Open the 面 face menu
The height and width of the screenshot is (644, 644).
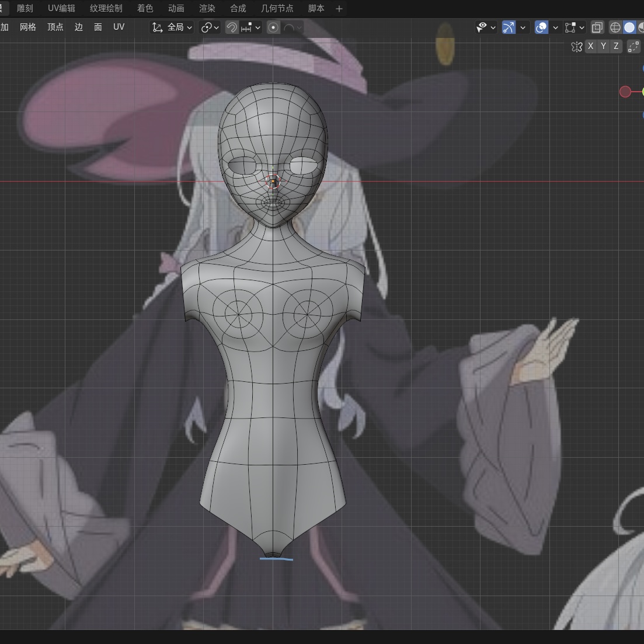pos(98,27)
